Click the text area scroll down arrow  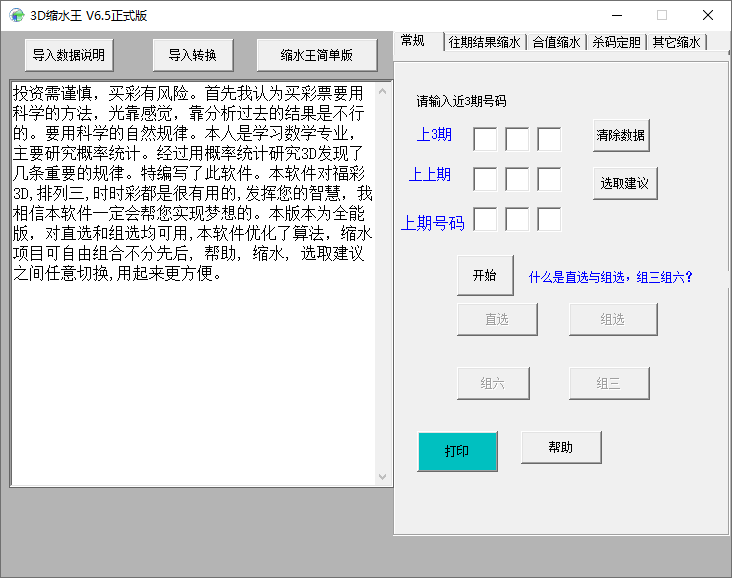(383, 477)
